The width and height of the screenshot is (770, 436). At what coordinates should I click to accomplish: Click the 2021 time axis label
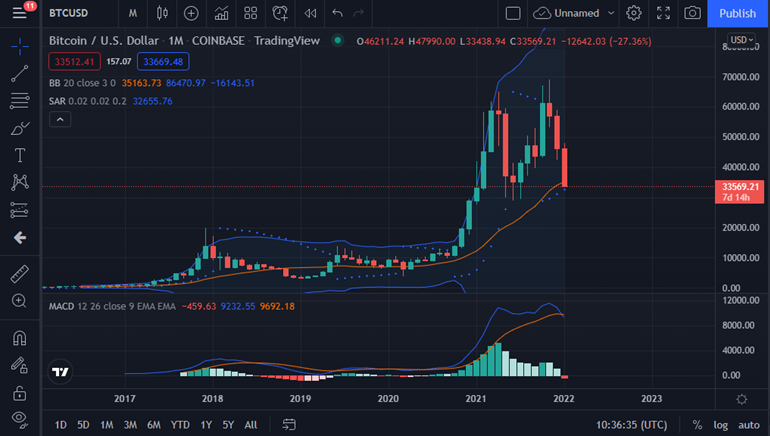point(476,399)
